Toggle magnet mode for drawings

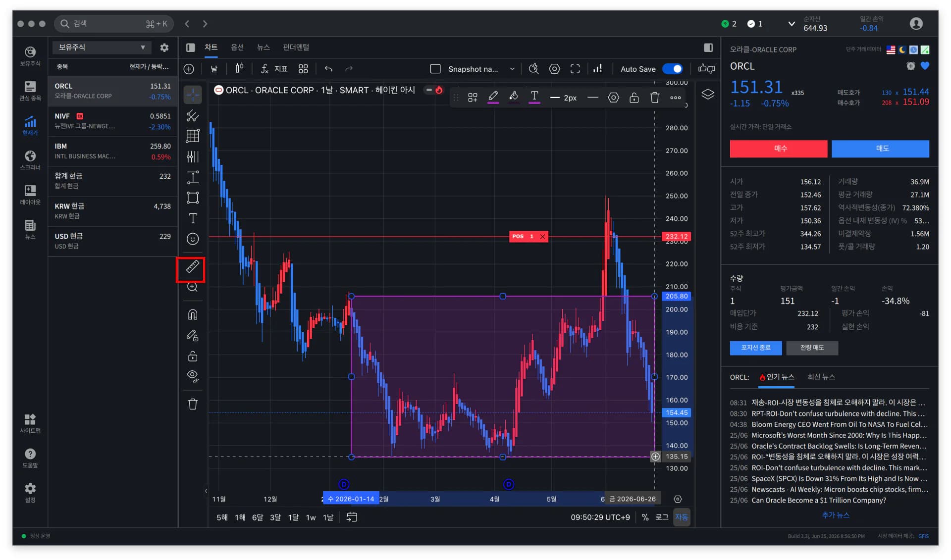pyautogui.click(x=193, y=314)
